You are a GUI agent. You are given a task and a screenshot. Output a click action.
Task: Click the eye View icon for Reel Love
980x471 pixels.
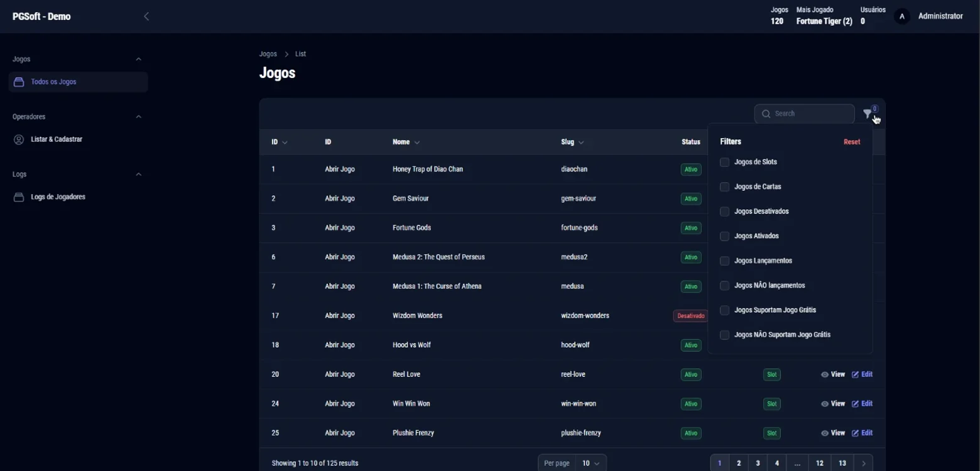click(825, 374)
